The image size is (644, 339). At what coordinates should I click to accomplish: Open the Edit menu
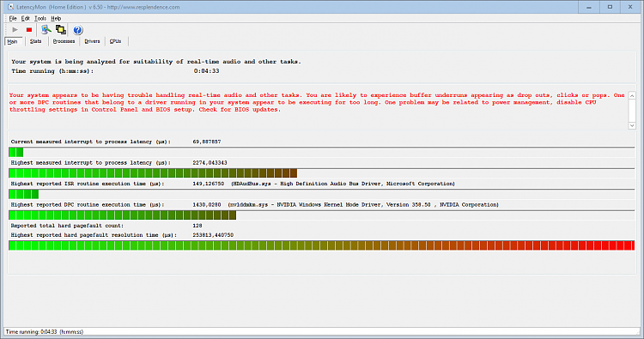26,19
